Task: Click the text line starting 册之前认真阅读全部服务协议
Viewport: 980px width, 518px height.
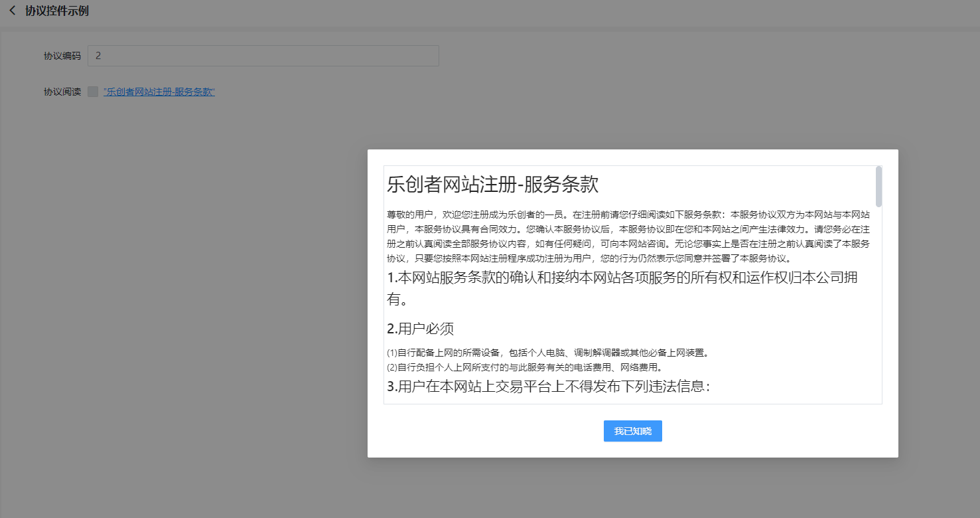Action: click(x=628, y=244)
